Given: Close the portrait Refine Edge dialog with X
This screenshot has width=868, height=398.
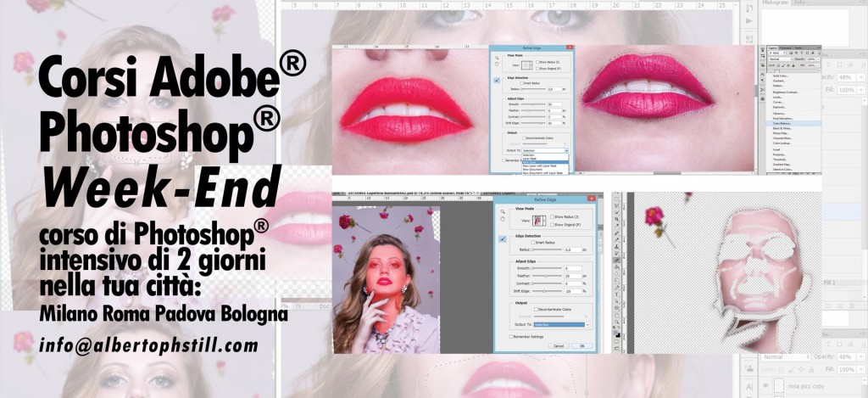Looking at the screenshot, I should point(592,199).
